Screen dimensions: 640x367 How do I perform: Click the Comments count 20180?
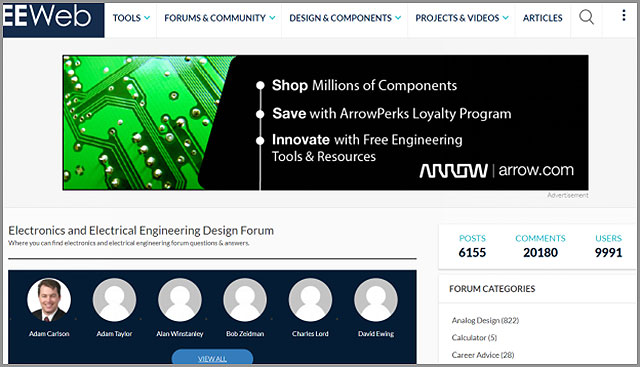(540, 253)
